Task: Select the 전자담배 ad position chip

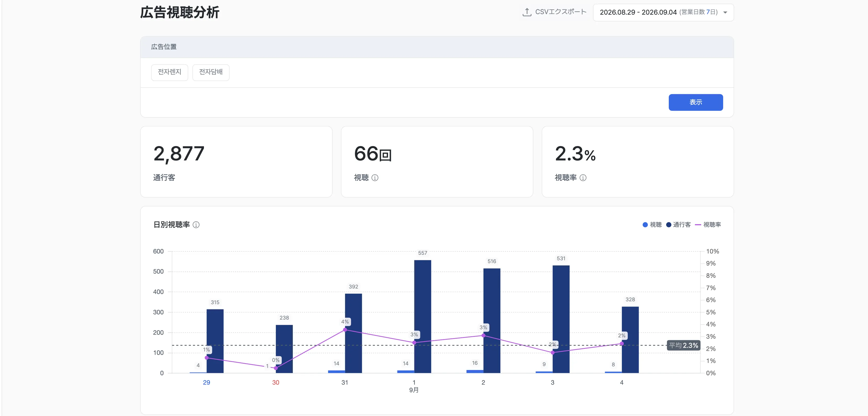Action: click(211, 72)
